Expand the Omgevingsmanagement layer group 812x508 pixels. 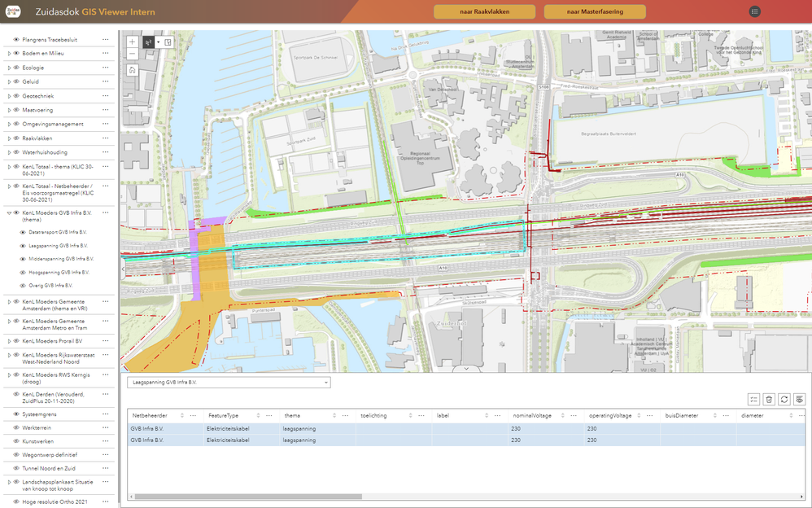point(9,124)
